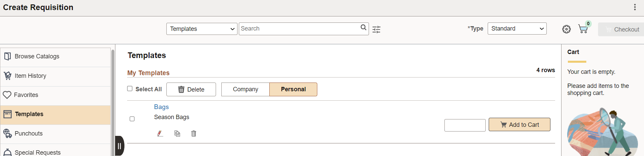Switch to Company templates tab
The height and width of the screenshot is (156, 644).
(246, 89)
